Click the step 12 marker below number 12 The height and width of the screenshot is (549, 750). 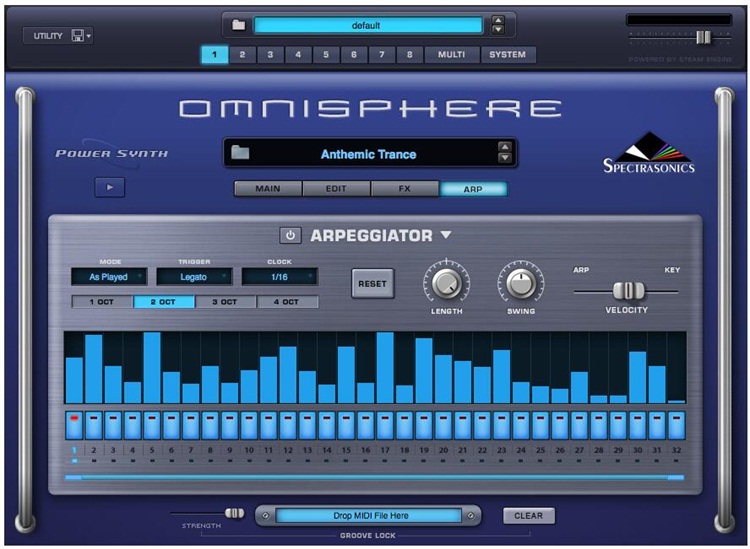288,461
